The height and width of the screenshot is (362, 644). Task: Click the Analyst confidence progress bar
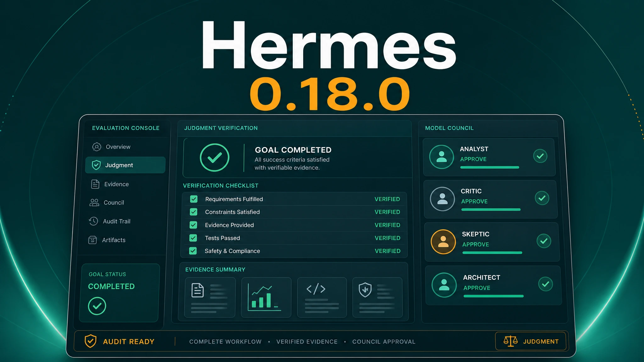490,167
